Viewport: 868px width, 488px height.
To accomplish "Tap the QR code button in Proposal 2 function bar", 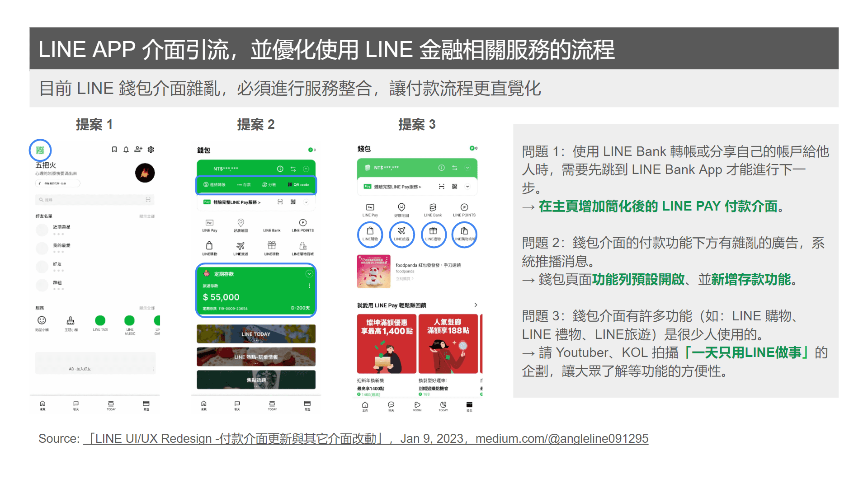I will click(x=298, y=185).
